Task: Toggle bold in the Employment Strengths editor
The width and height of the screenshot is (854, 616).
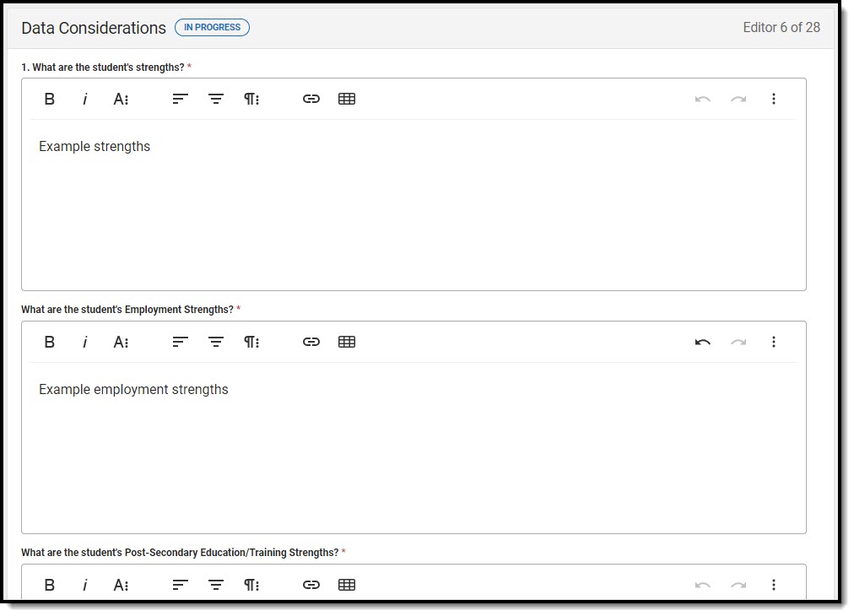Action: point(50,342)
